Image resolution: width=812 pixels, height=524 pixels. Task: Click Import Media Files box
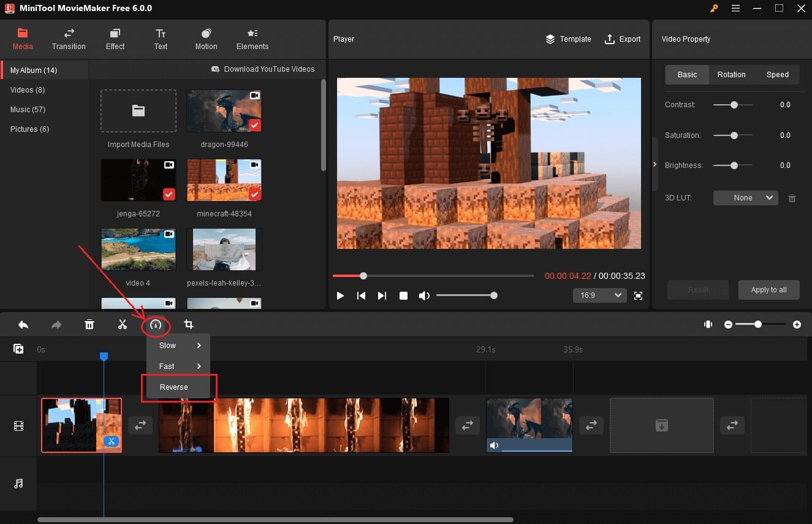(x=138, y=111)
